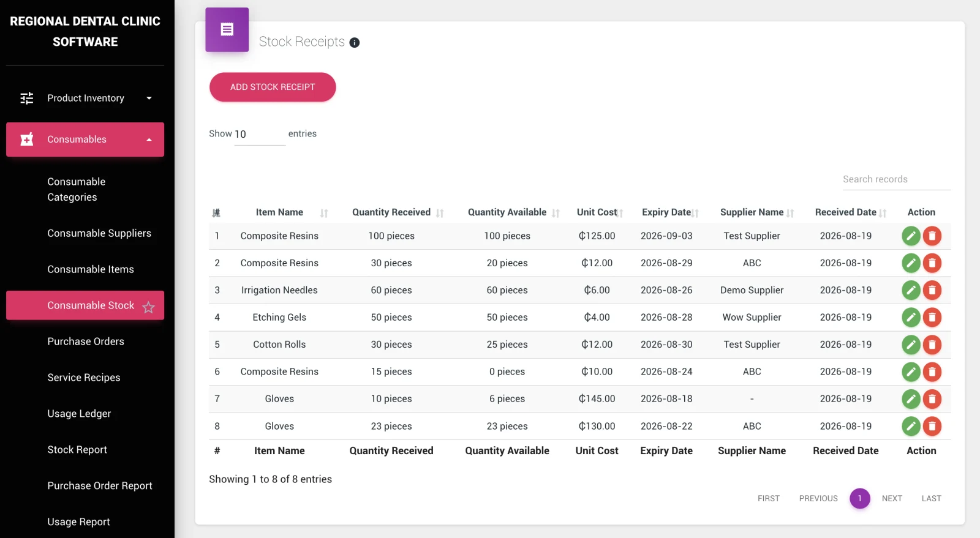Viewport: 980px width, 538px height.
Task: Focus the Search records field
Action: pyautogui.click(x=897, y=179)
